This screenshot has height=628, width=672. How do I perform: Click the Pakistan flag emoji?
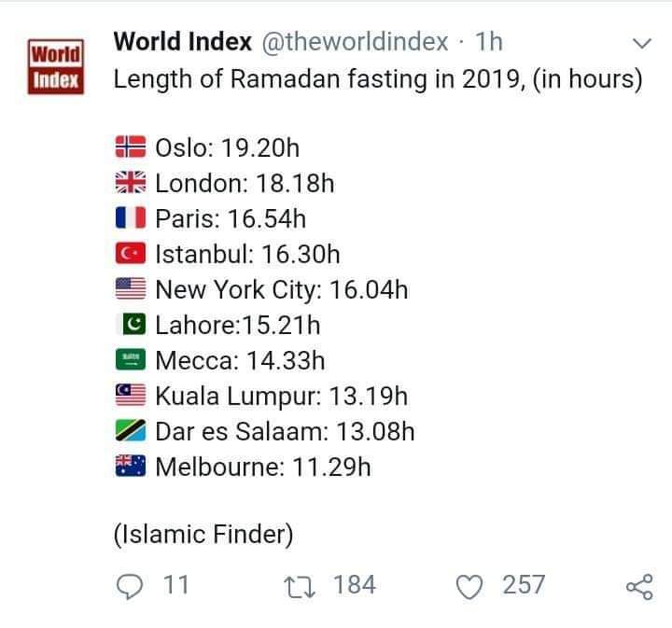131,325
